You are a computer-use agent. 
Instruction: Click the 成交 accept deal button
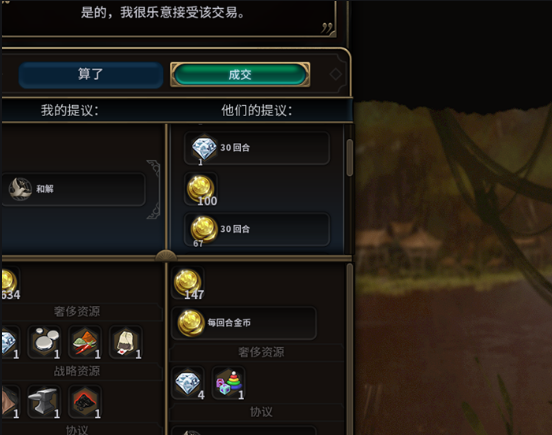point(240,74)
